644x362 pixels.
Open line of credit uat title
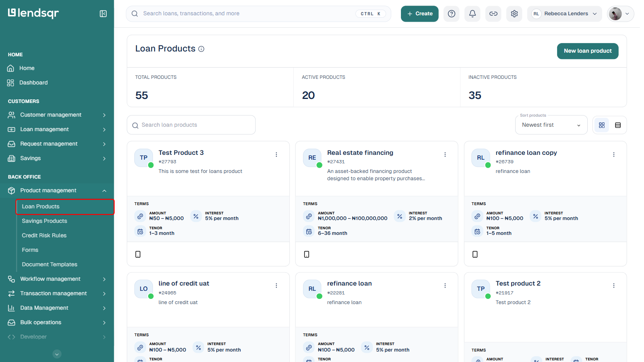pos(184,284)
